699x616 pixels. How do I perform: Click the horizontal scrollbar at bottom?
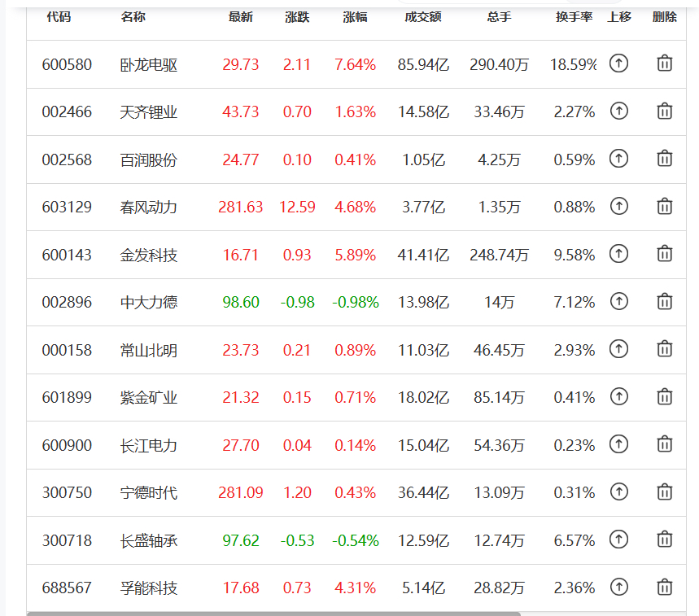click(273, 614)
